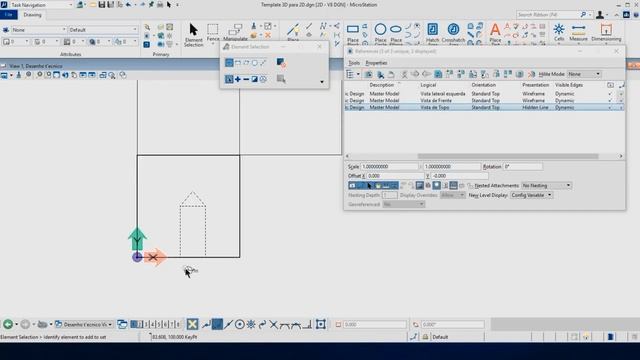Open view window 3 toggle button
The height and width of the screenshot is (360, 640).
(x=147, y=324)
